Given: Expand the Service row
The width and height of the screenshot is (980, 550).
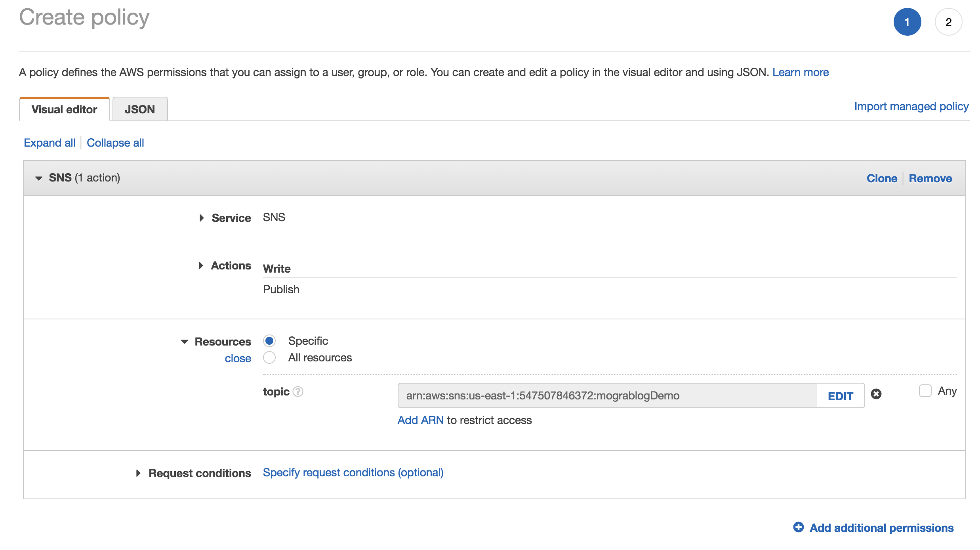Looking at the screenshot, I should pos(202,218).
